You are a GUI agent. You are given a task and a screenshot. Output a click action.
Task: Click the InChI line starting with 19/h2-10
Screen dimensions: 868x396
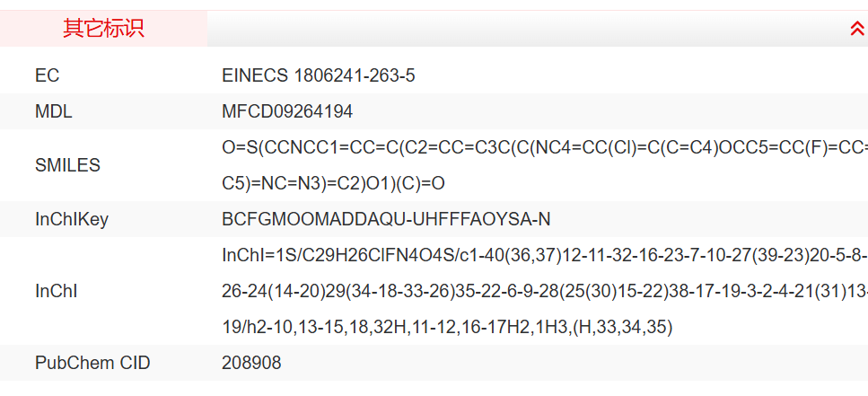point(447,327)
